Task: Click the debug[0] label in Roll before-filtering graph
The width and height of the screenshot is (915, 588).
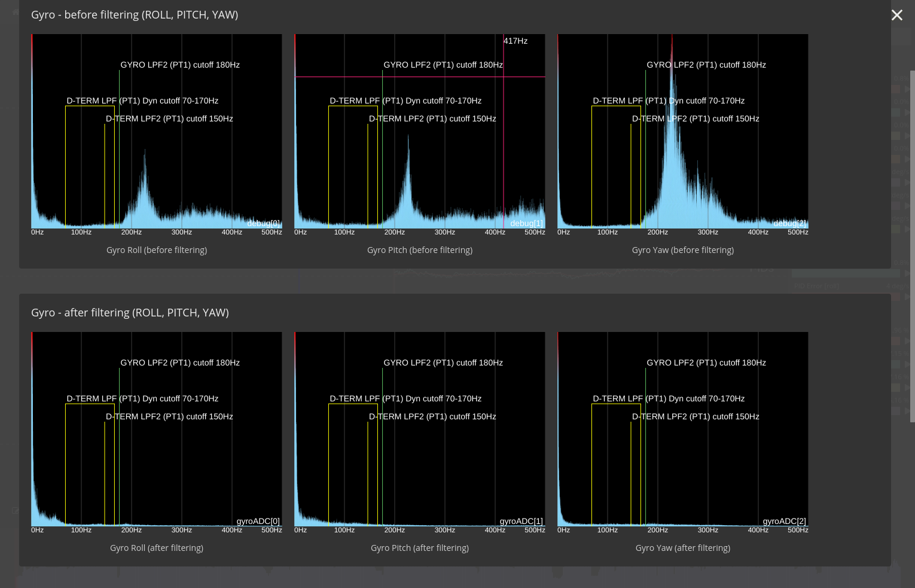Action: (x=264, y=223)
